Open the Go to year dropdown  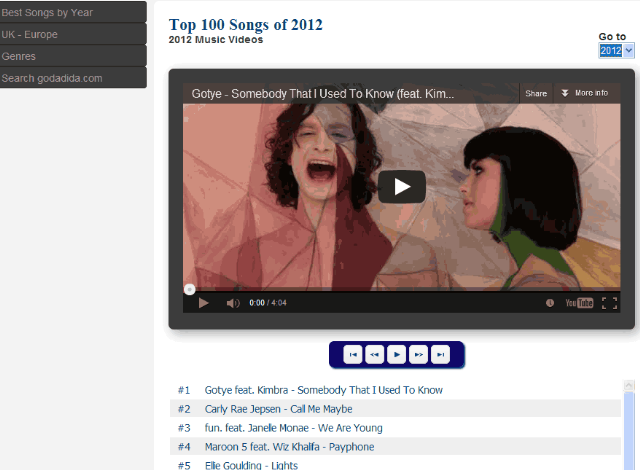point(616,51)
